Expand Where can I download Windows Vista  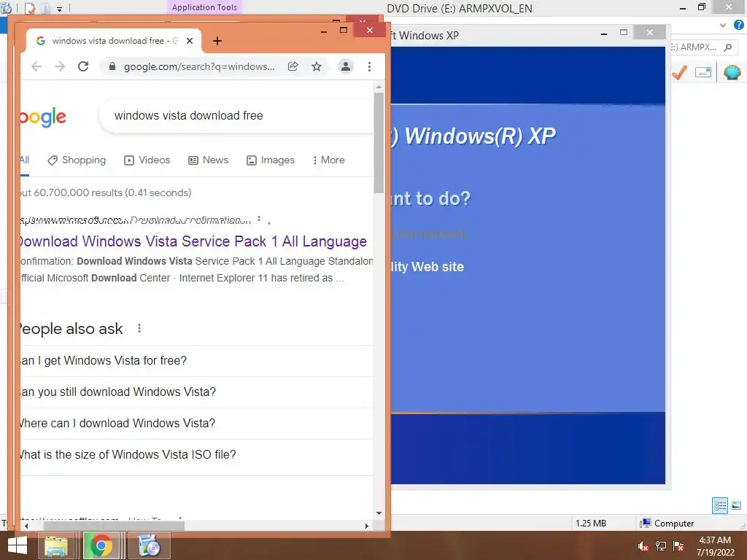(x=197, y=424)
